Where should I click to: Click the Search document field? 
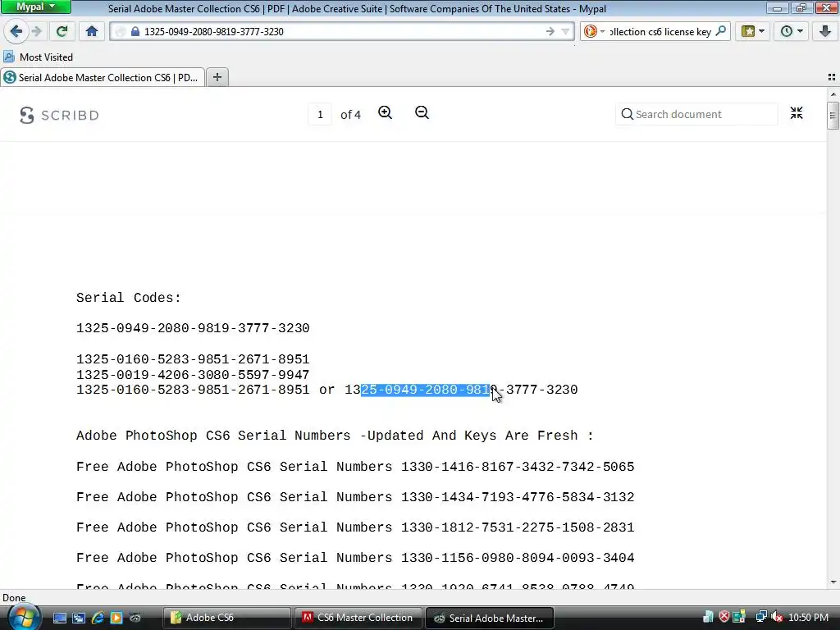point(696,114)
